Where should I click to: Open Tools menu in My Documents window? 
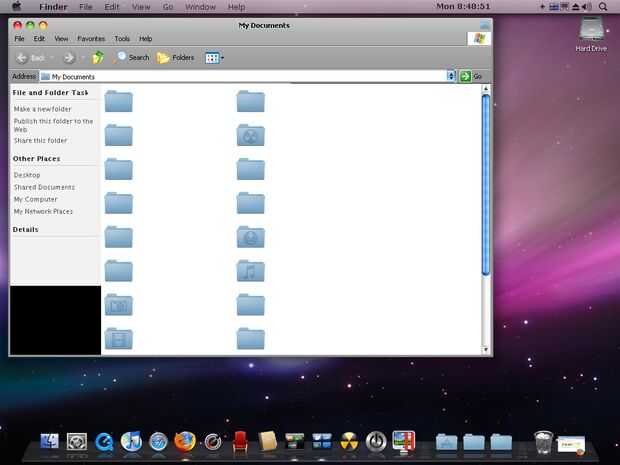(122, 39)
